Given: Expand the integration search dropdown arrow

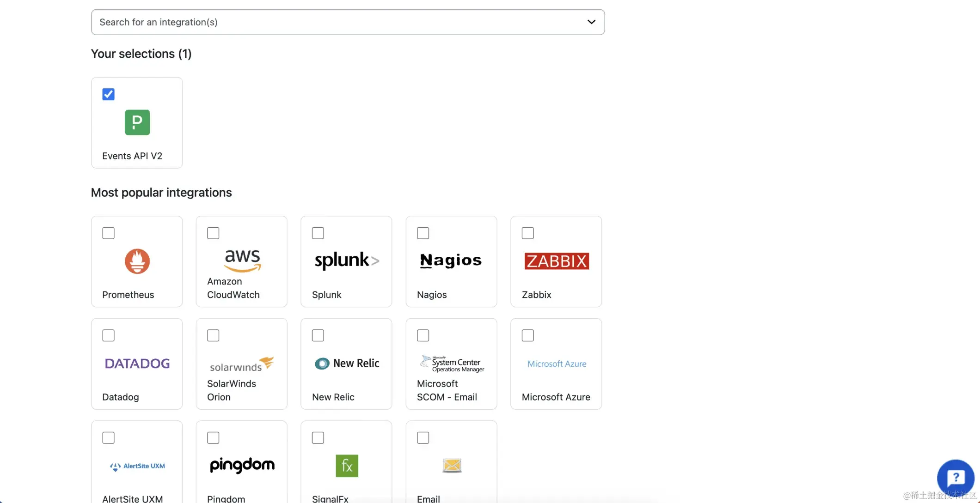Looking at the screenshot, I should pos(591,22).
